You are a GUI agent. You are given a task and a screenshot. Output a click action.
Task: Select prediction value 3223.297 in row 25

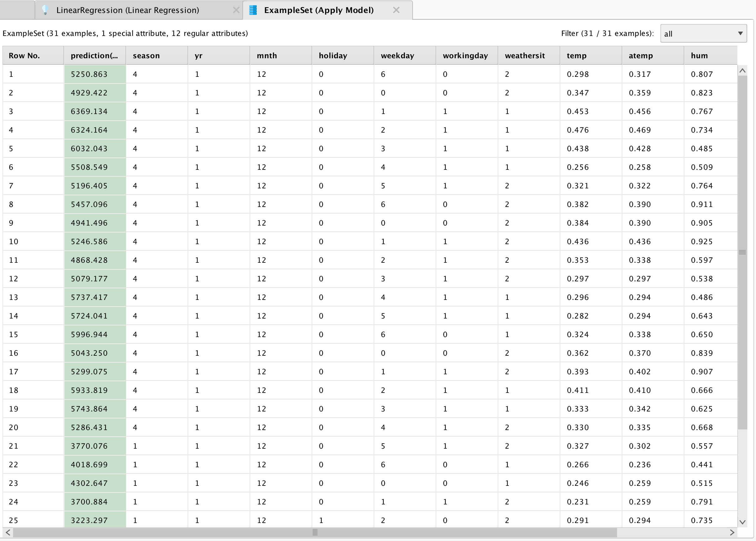pos(95,520)
